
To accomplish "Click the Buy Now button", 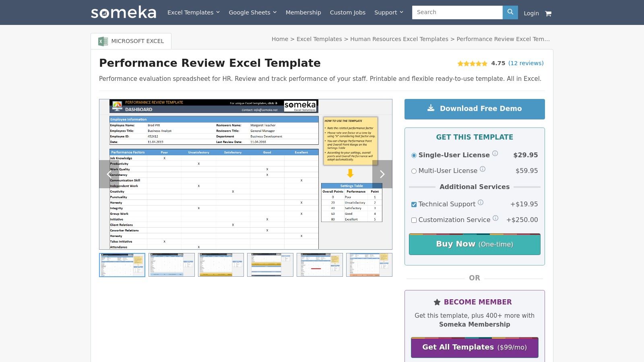I will tap(475, 244).
